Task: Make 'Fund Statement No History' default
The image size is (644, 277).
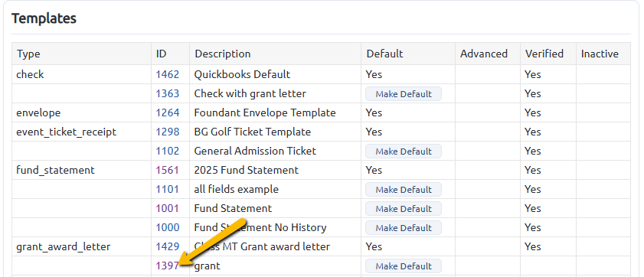Action: point(404,227)
